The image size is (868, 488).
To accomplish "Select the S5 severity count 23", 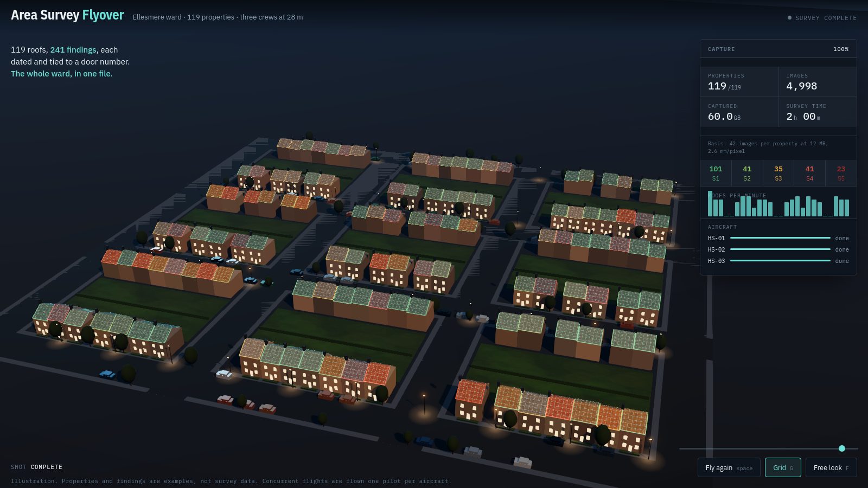I will click(841, 173).
